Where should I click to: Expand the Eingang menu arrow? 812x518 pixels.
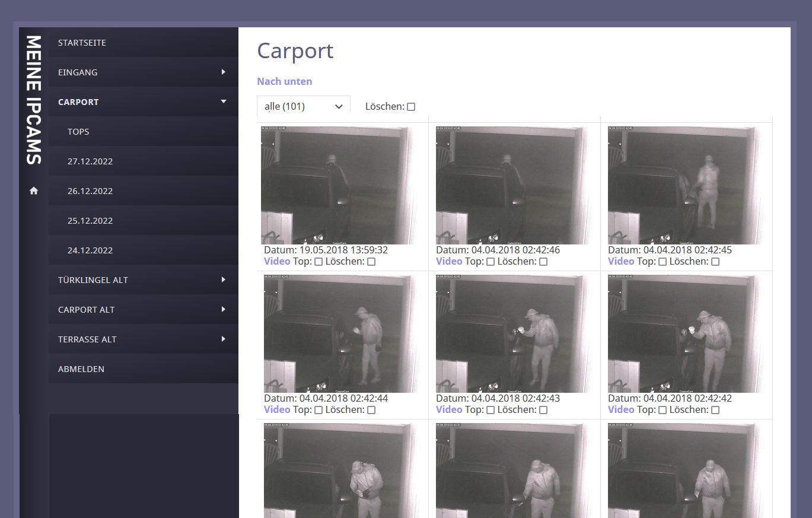[x=224, y=72]
